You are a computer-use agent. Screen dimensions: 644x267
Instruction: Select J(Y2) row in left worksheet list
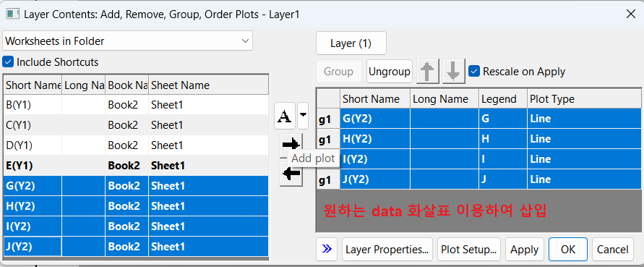point(136,247)
